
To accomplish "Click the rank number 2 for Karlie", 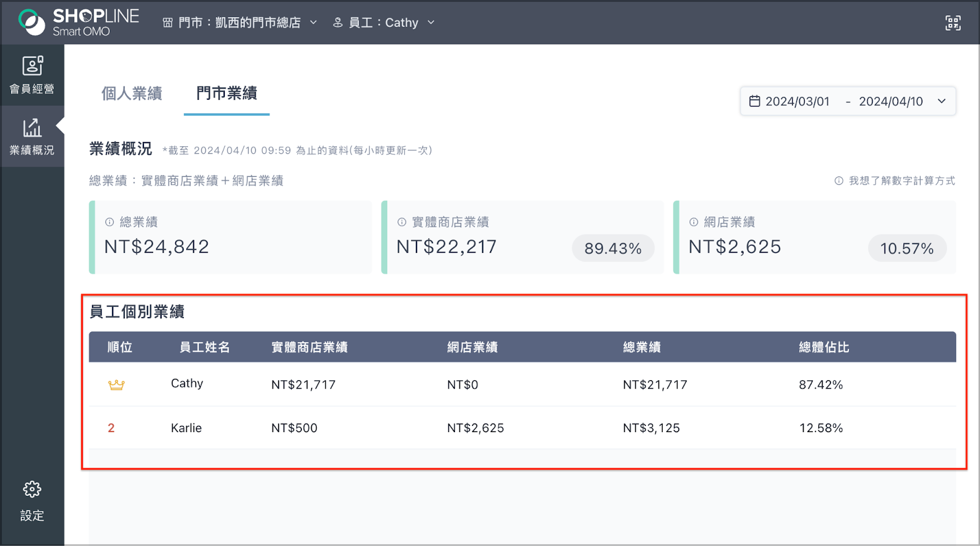I will (x=111, y=428).
